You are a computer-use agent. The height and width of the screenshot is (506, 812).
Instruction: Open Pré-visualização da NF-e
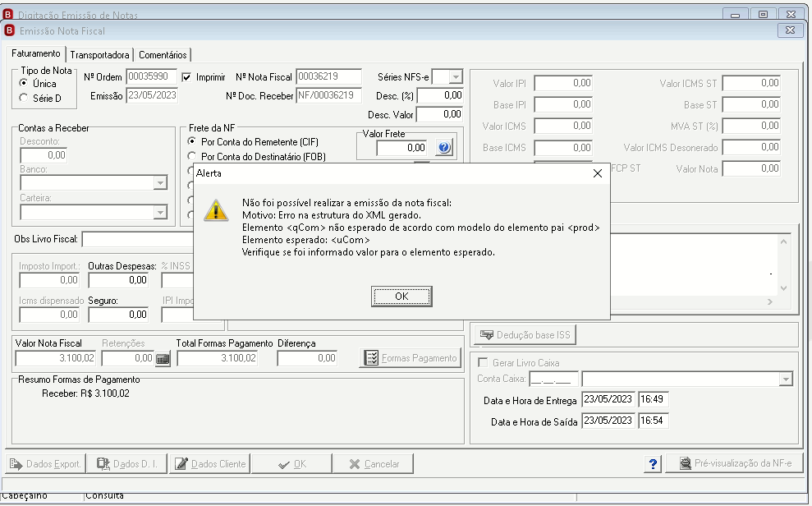point(734,463)
